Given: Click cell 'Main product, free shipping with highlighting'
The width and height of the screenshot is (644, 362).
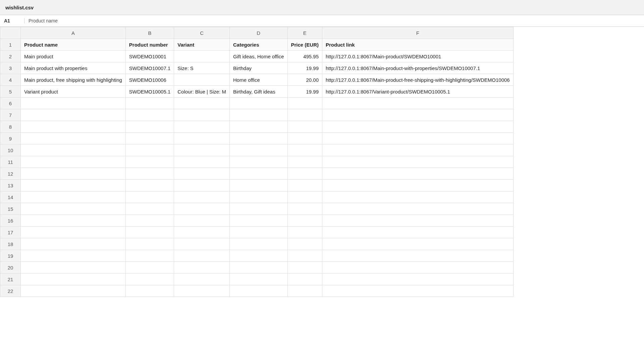Looking at the screenshot, I should point(73,80).
